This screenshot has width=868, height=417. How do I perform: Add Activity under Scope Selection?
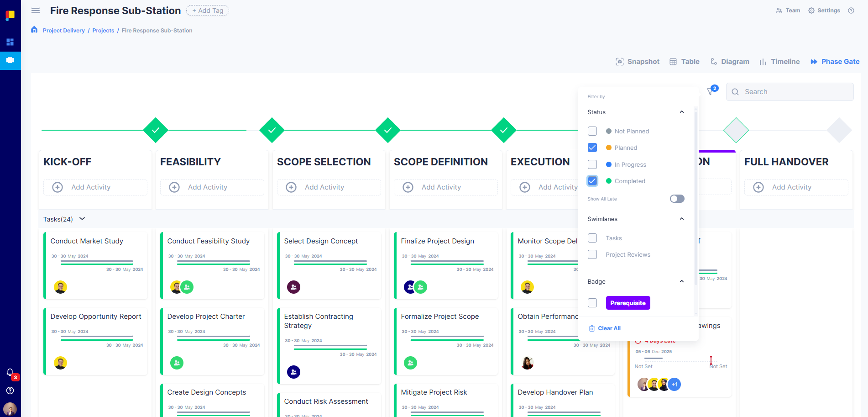click(x=329, y=187)
